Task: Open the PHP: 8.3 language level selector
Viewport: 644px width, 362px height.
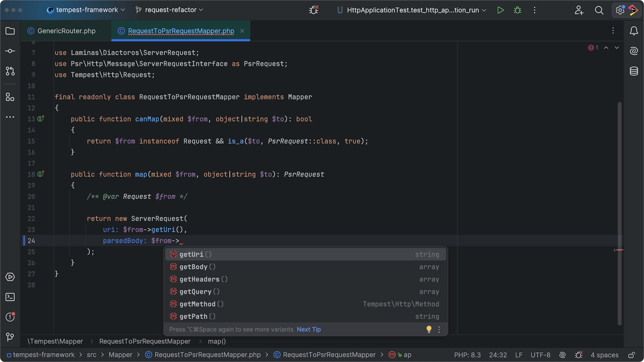Action: pos(467,355)
